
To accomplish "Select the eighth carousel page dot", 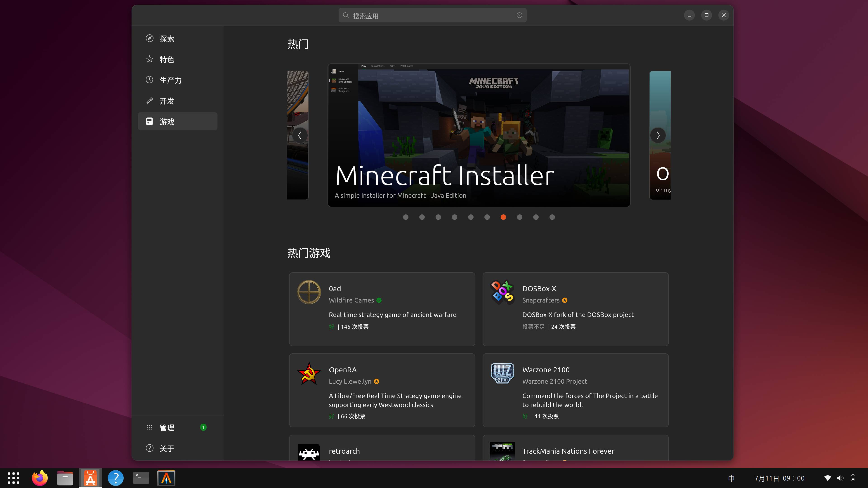I will [520, 217].
